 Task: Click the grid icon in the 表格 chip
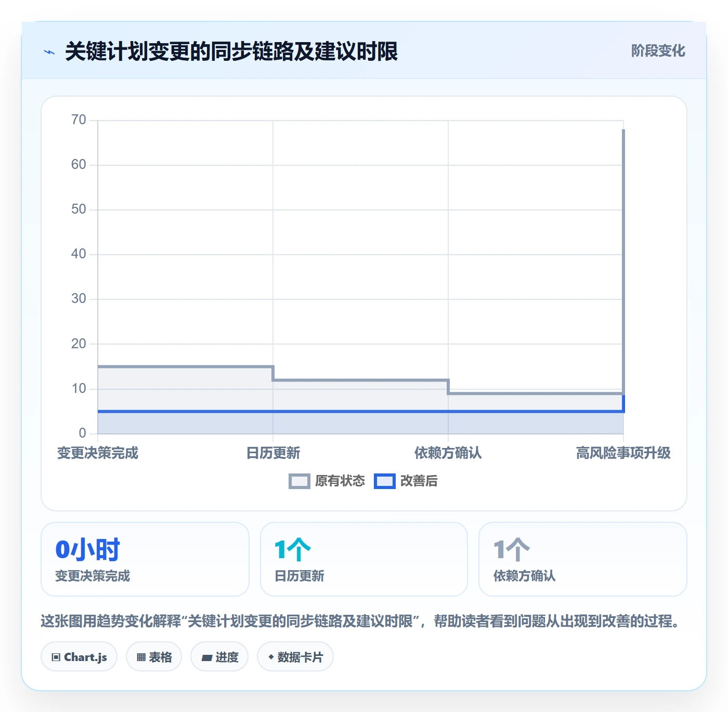click(x=141, y=657)
